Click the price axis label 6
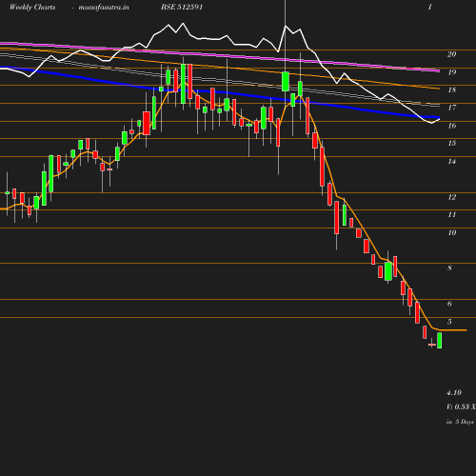 (x=449, y=304)
